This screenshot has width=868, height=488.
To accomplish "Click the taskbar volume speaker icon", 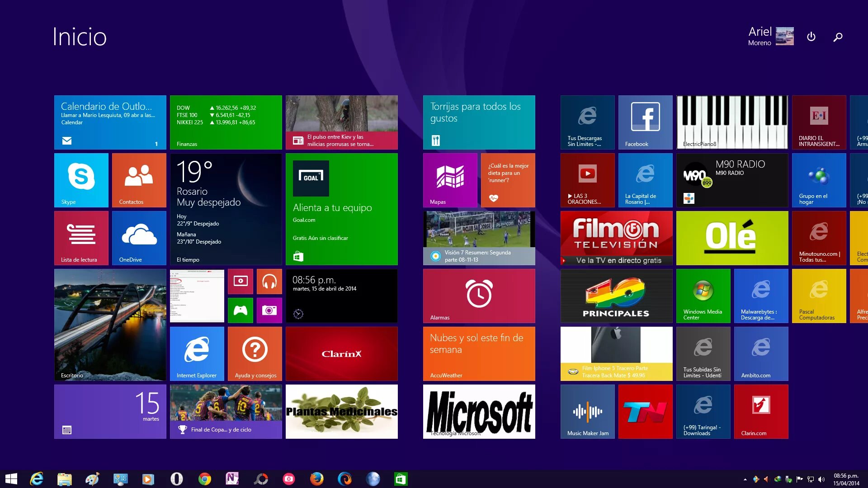I will (x=821, y=479).
